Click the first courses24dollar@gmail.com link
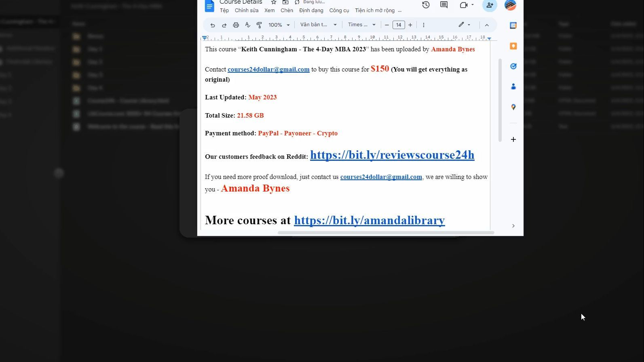 pyautogui.click(x=268, y=69)
